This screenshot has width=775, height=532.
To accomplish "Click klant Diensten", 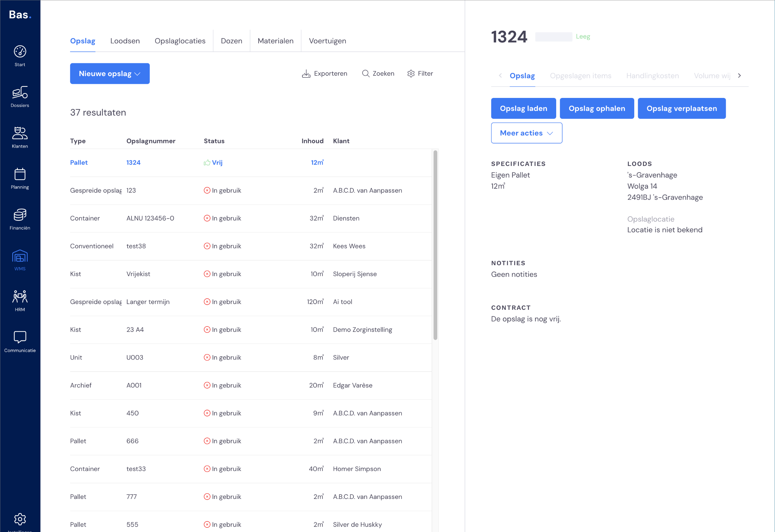I will 346,218.
